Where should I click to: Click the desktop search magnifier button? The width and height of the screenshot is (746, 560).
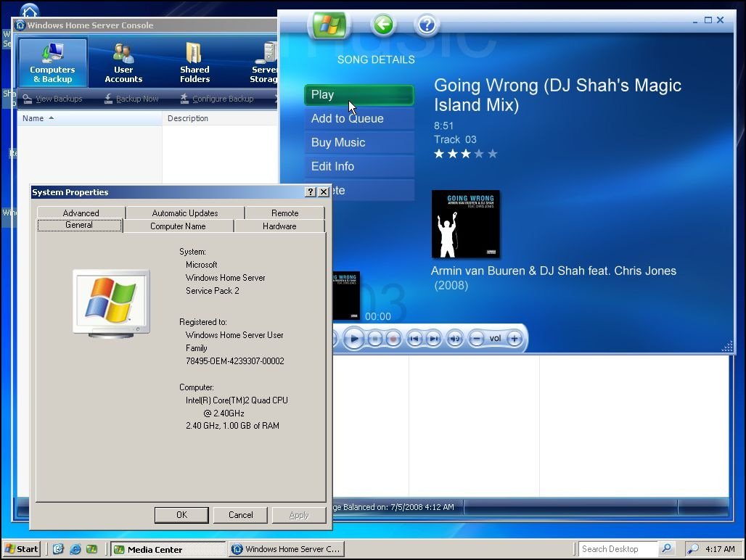click(667, 549)
